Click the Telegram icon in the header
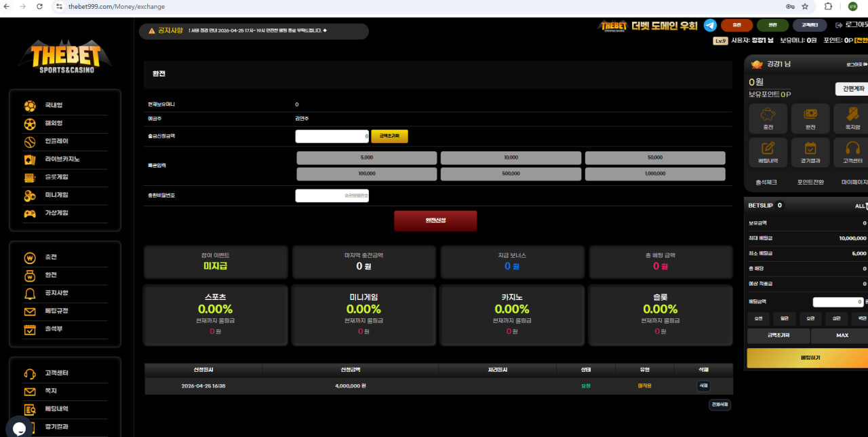 coord(710,25)
